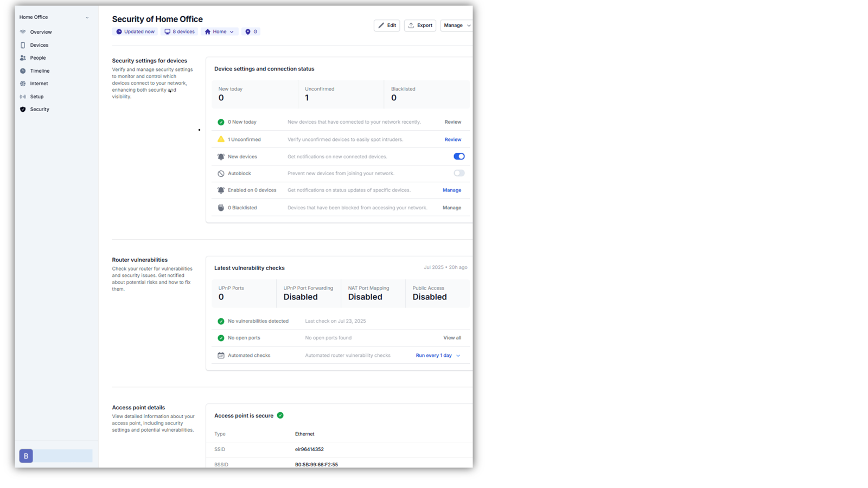Click the Timeline clock icon
This screenshot has height=488, width=868.
point(23,71)
